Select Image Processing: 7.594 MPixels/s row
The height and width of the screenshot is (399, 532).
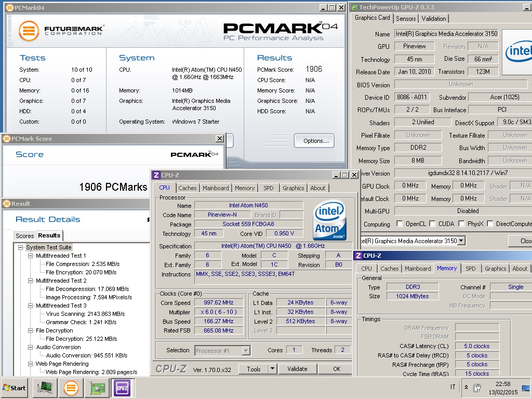pyautogui.click(x=89, y=297)
